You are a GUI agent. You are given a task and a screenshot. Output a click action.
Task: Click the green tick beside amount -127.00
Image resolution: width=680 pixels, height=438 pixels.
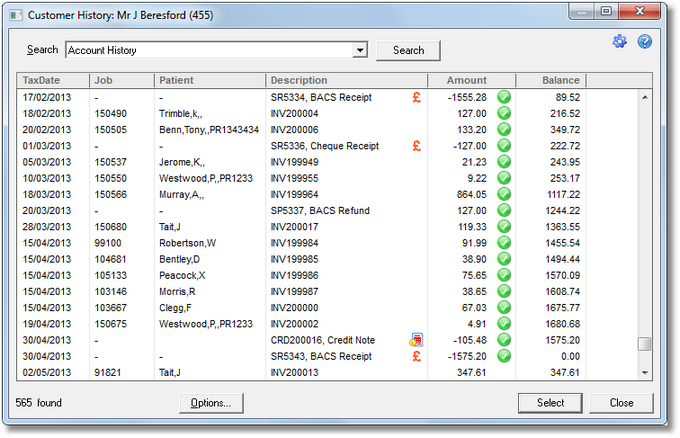504,145
